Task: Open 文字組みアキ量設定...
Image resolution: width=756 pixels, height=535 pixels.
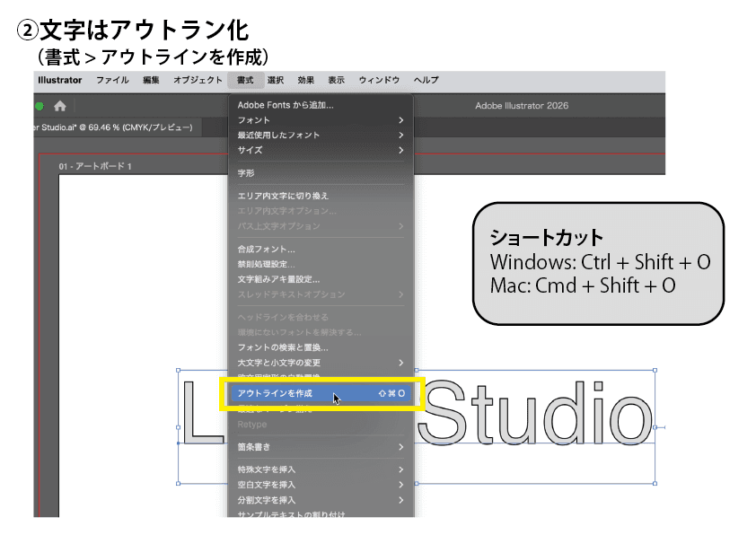Action: [321, 279]
